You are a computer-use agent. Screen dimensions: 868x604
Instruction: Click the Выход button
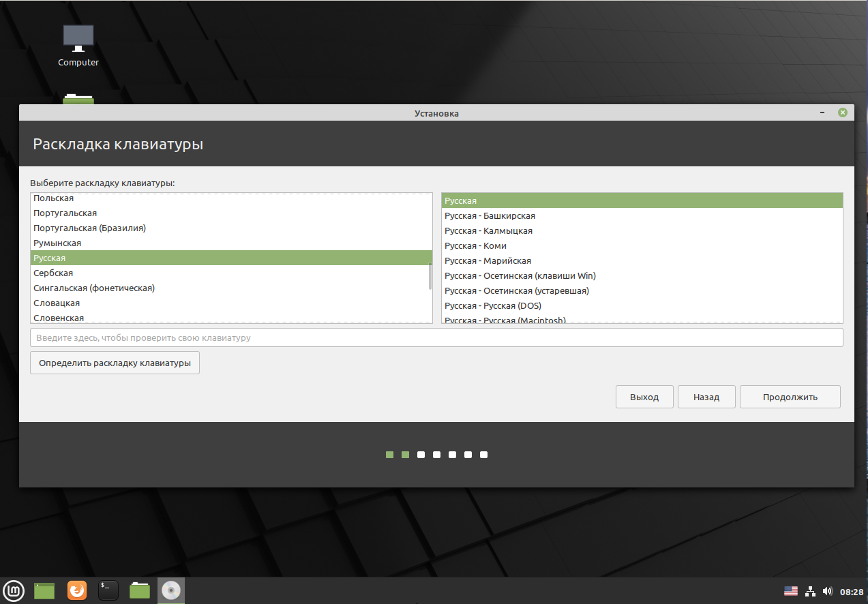point(644,397)
